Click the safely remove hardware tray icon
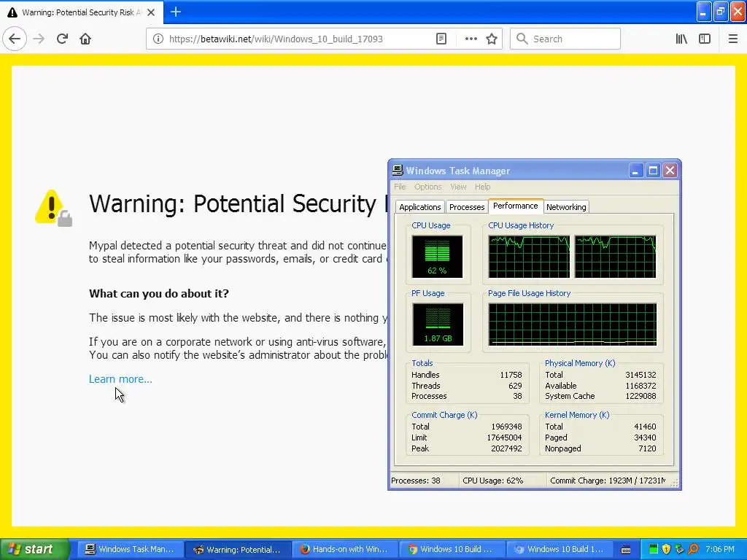 click(x=679, y=549)
